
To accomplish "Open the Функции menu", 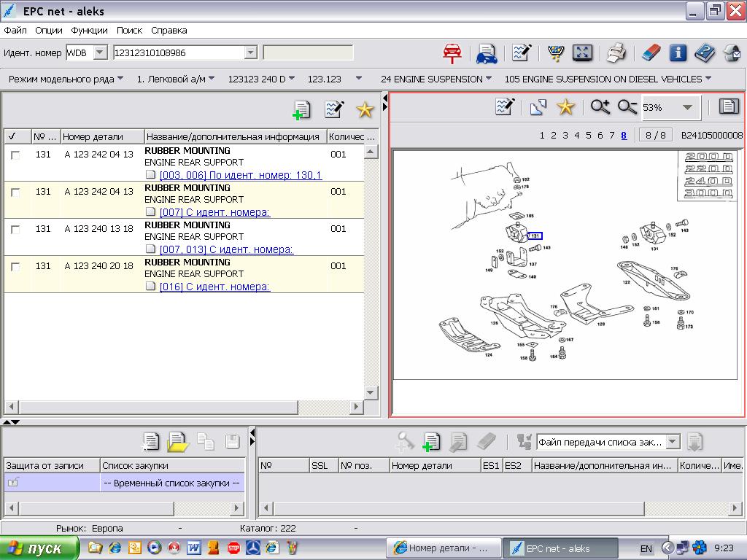I will (x=89, y=31).
